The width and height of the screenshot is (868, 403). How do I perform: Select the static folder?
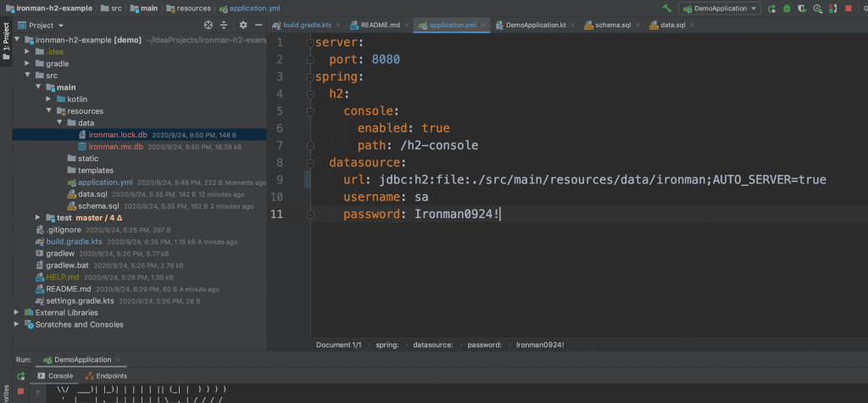pos(88,159)
